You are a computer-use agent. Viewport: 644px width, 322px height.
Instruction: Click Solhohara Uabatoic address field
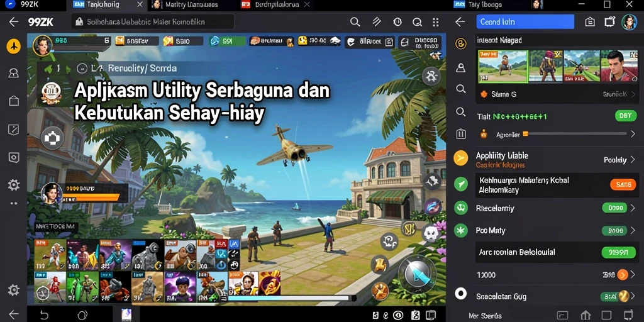(153, 22)
